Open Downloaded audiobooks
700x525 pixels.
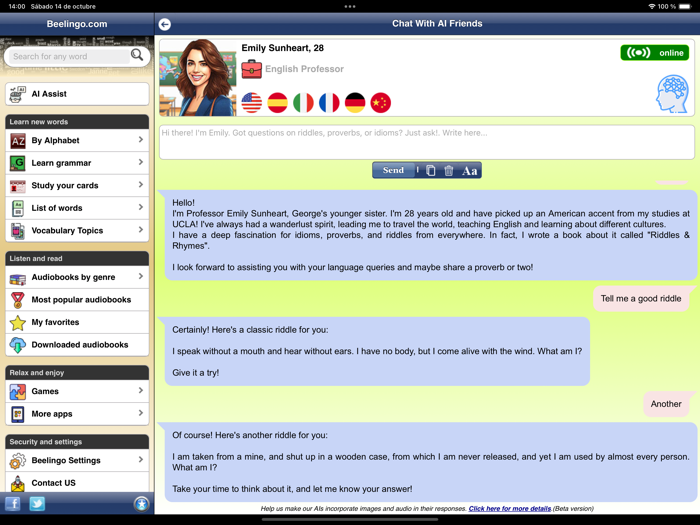point(77,345)
